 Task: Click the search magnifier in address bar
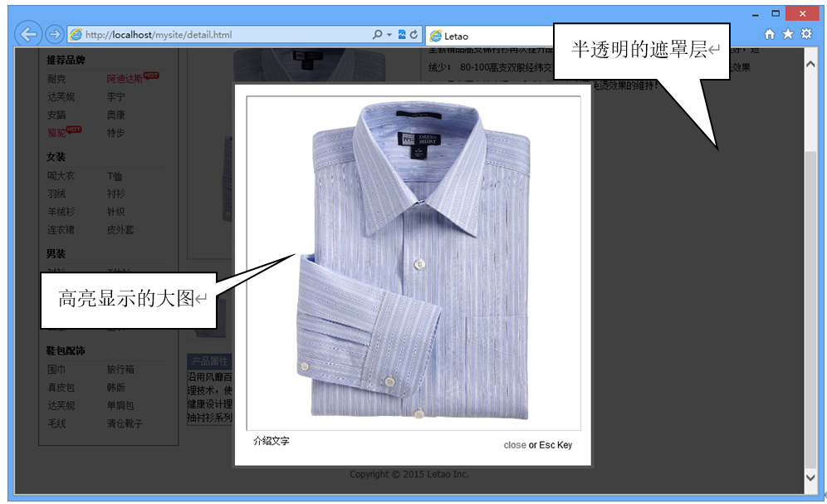click(377, 35)
